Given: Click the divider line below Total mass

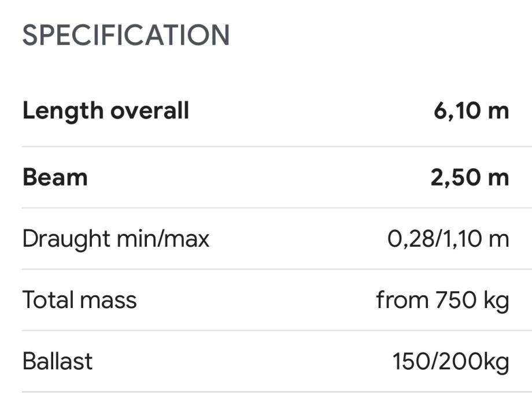Looking at the screenshot, I should point(266,331).
